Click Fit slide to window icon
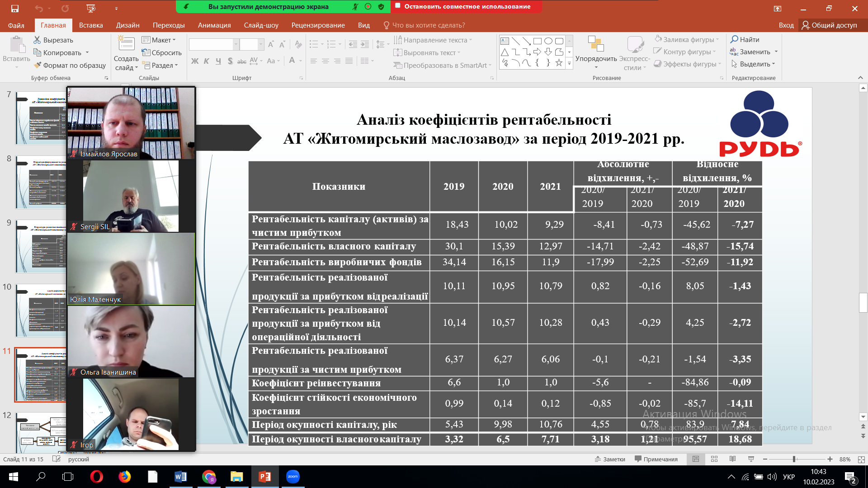The width and height of the screenshot is (868, 488). (x=861, y=459)
